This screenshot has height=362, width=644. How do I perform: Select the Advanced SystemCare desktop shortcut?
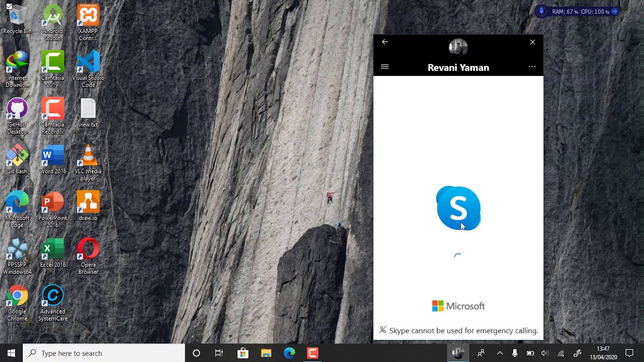click(52, 304)
